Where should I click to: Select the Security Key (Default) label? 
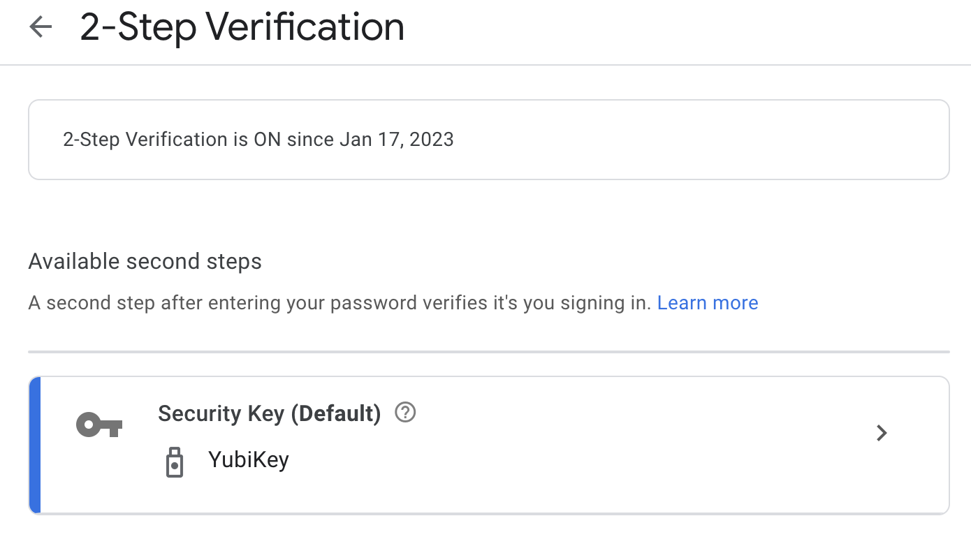coord(269,414)
